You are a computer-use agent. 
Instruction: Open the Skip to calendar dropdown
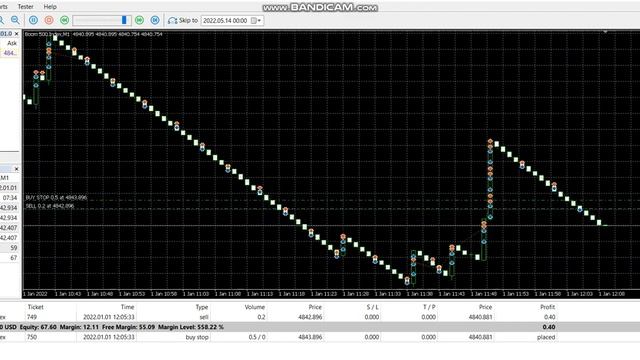click(256, 20)
